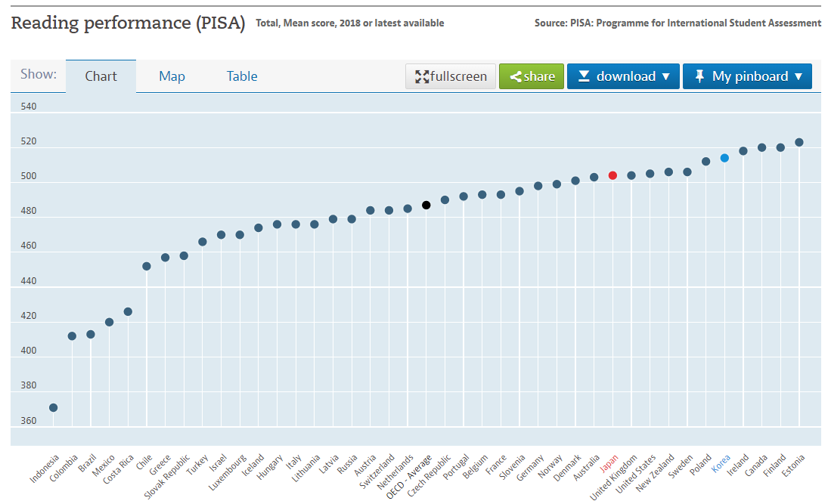Select the Estonia data point

click(799, 142)
